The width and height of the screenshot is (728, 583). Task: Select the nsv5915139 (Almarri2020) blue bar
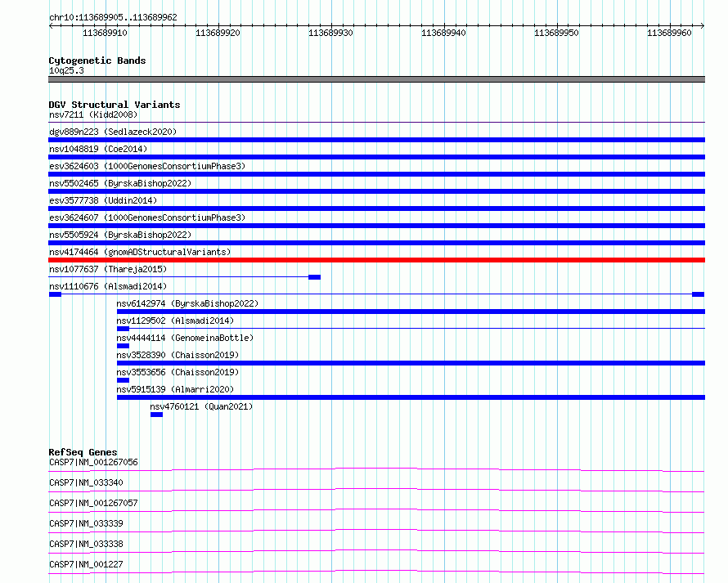click(x=411, y=397)
